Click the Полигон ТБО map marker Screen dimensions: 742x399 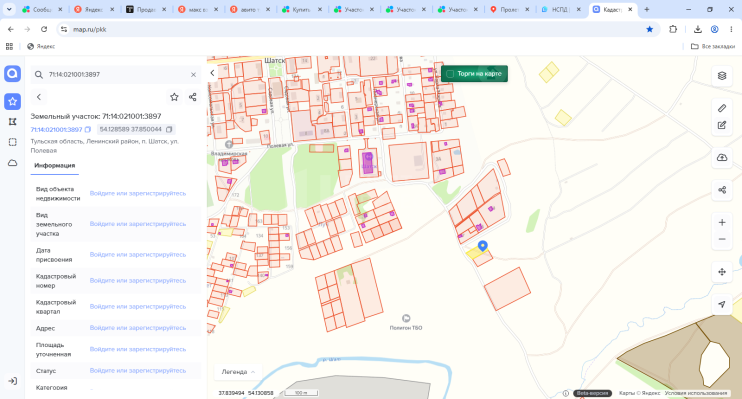pyautogui.click(x=406, y=318)
